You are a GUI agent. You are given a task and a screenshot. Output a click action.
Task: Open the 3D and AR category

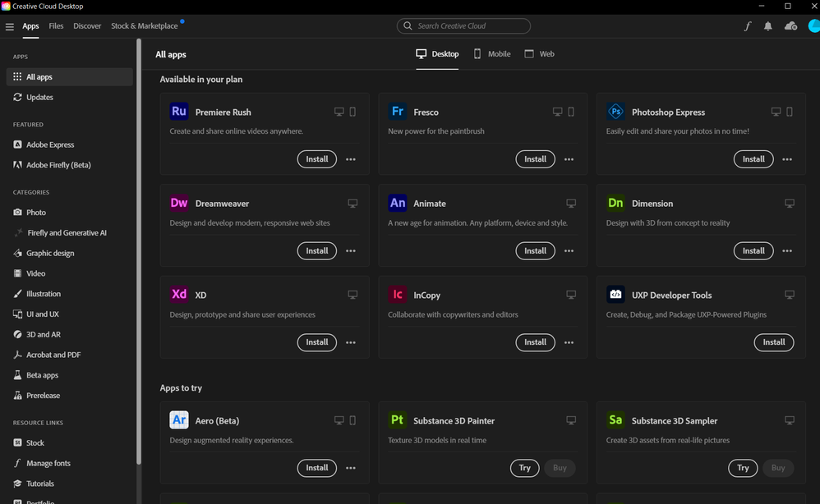[x=18, y=334]
